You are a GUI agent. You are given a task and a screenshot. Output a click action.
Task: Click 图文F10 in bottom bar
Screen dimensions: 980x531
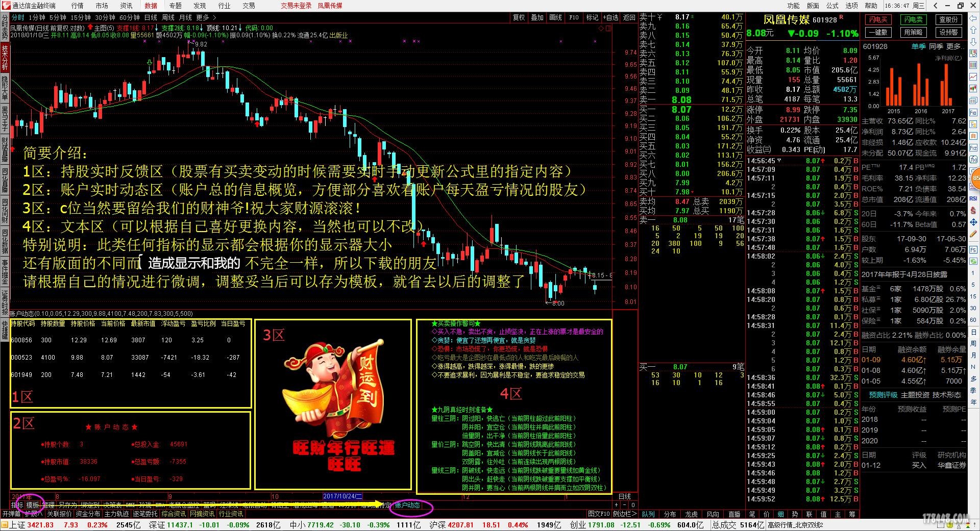click(599, 514)
